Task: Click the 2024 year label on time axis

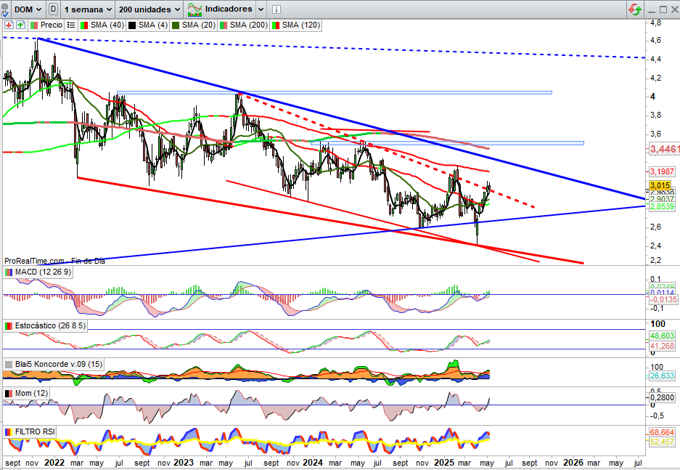Action: tap(313, 463)
